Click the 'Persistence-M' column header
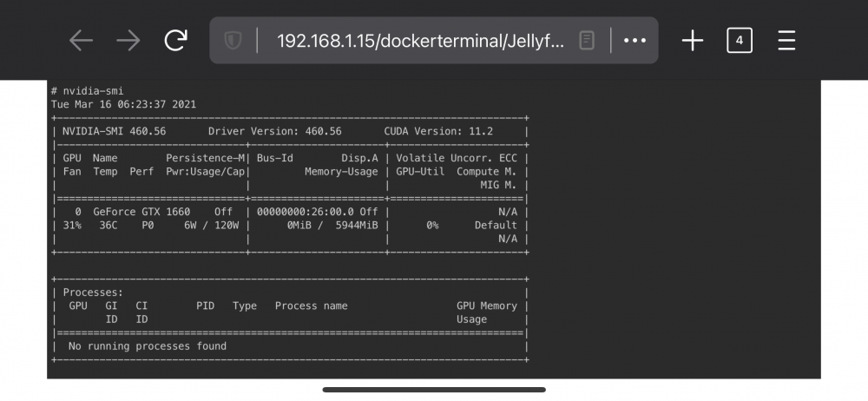Image resolution: width=868 pixels, height=401 pixels. [206, 158]
